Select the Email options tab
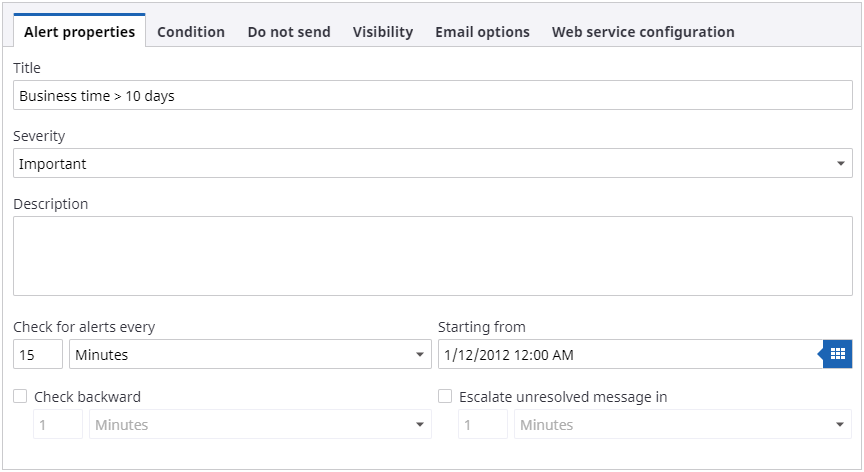Viewport: 864px width, 472px height. [482, 32]
